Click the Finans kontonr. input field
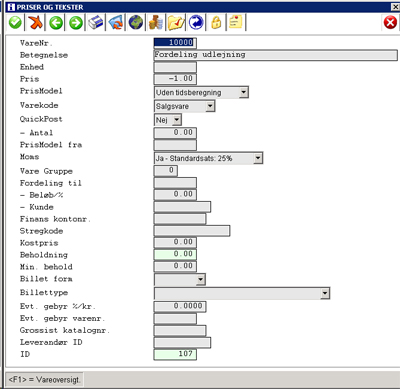400x389 pixels. point(180,219)
